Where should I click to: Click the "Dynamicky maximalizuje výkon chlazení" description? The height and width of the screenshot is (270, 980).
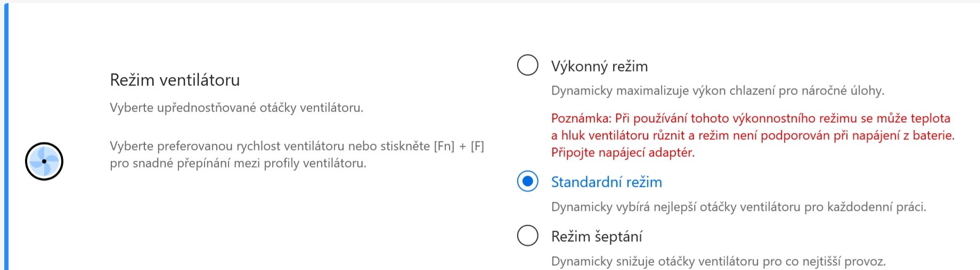coord(717,91)
